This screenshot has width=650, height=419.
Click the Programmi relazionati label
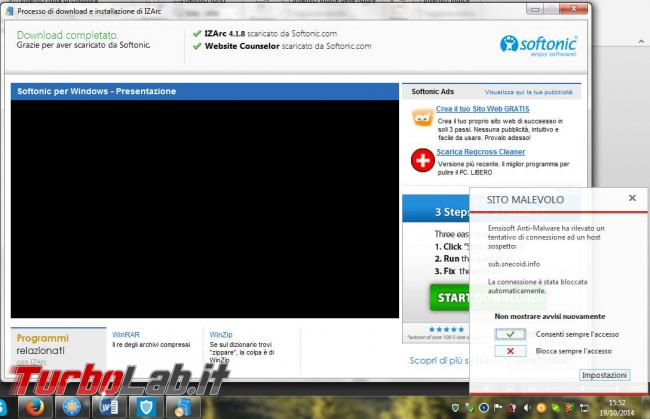42,344
